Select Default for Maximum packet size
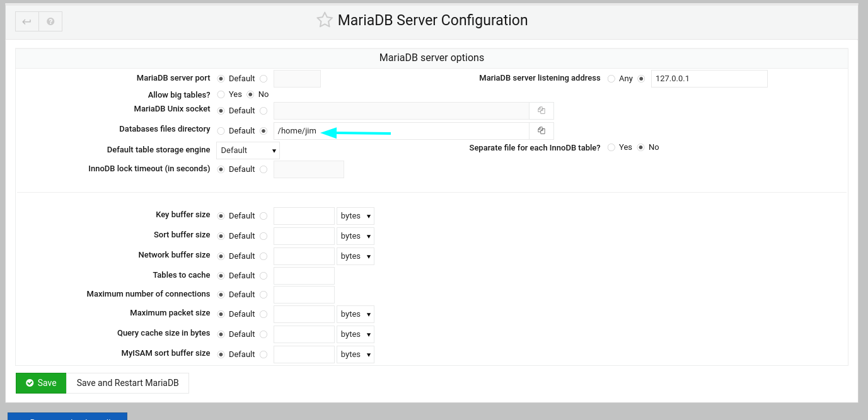The image size is (868, 420). point(221,314)
